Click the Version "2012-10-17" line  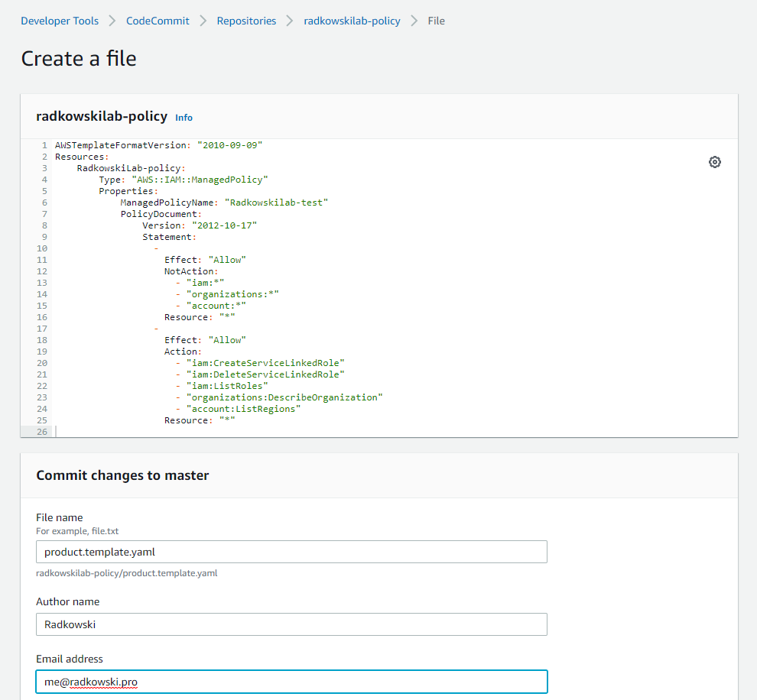pyautogui.click(x=200, y=225)
